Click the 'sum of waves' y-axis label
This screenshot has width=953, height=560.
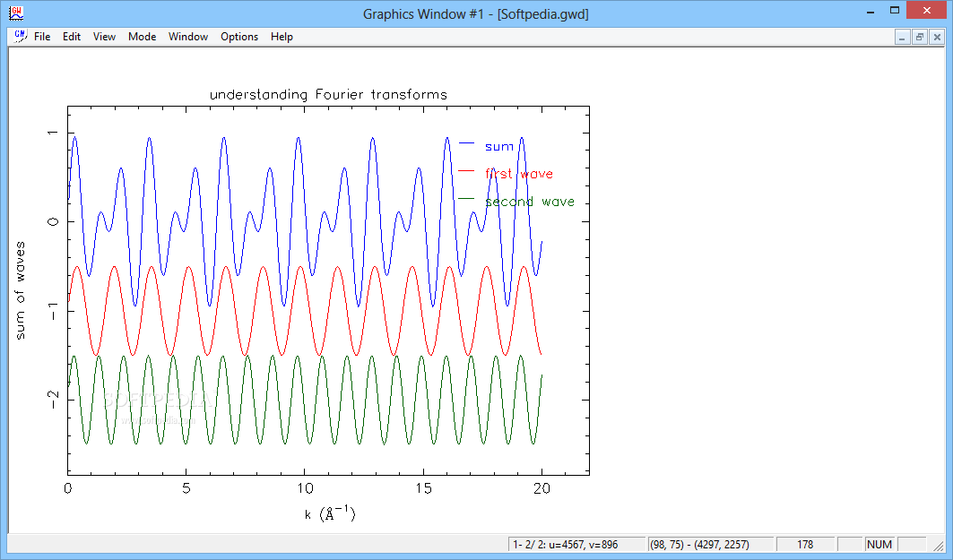pos(20,290)
